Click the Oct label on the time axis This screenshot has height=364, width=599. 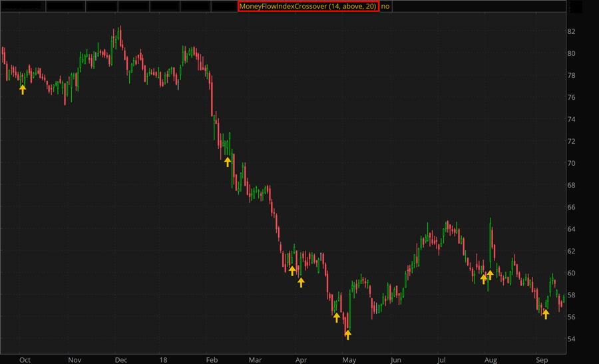click(x=25, y=360)
